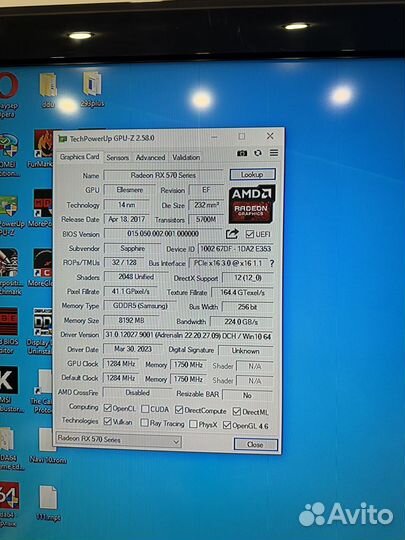The height and width of the screenshot is (540, 405).
Task: Click the Driver Version field
Action: [188, 335]
